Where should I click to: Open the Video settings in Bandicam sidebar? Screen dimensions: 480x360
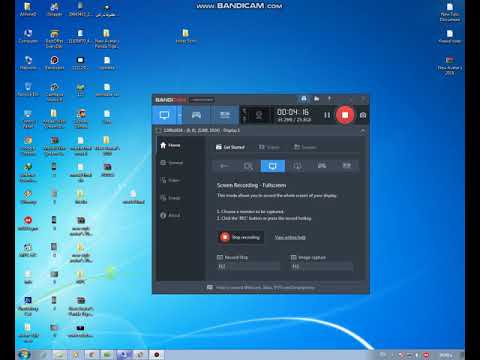click(170, 180)
